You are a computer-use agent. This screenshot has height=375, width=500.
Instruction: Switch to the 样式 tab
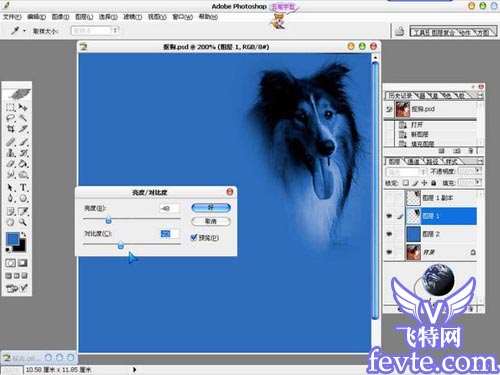(452, 162)
